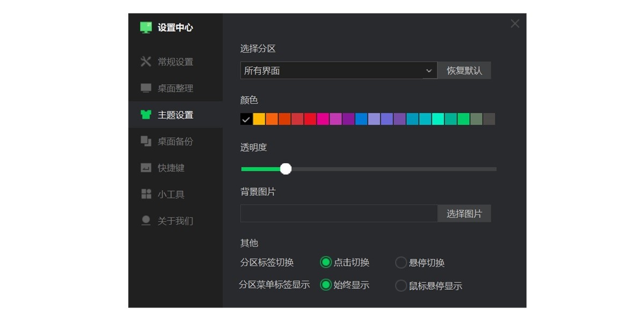Adjust the 透明度 slider handle
This screenshot has width=644, height=322.
tap(286, 169)
